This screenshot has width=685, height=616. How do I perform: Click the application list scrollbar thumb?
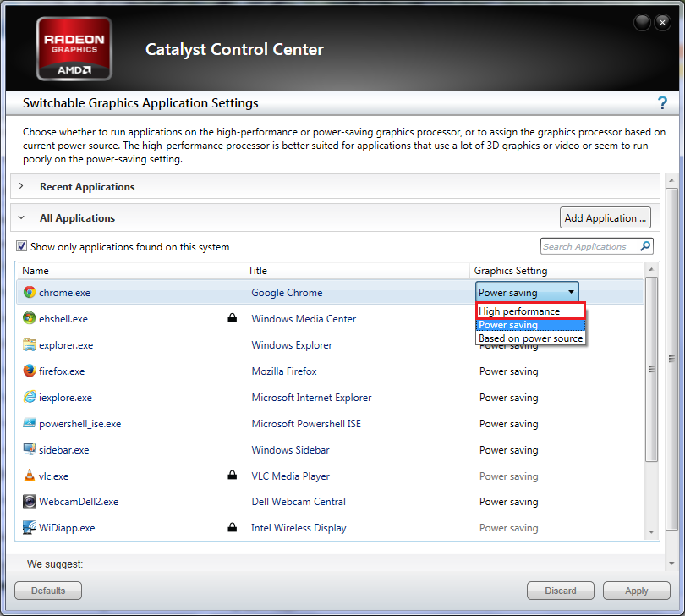coord(651,369)
